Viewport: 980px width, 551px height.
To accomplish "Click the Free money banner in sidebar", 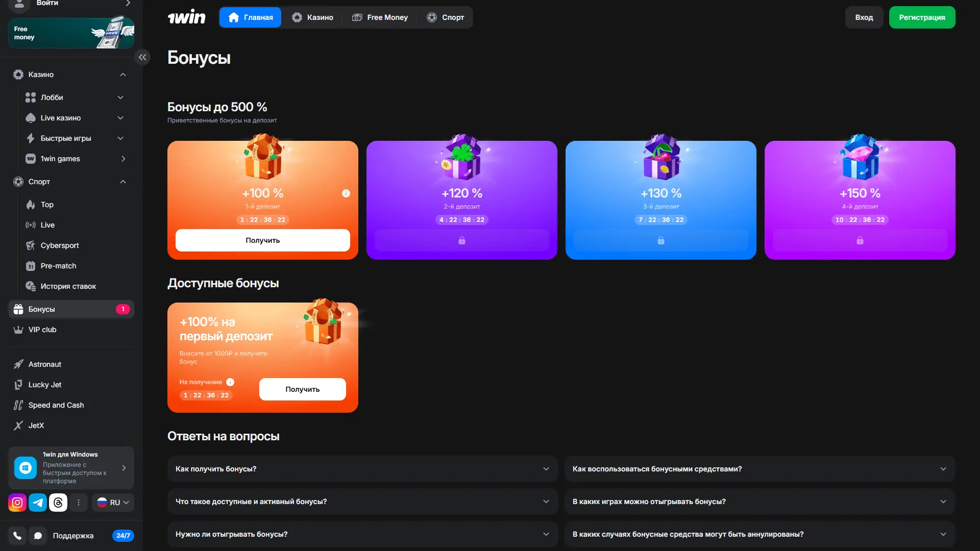I will 71,33.
